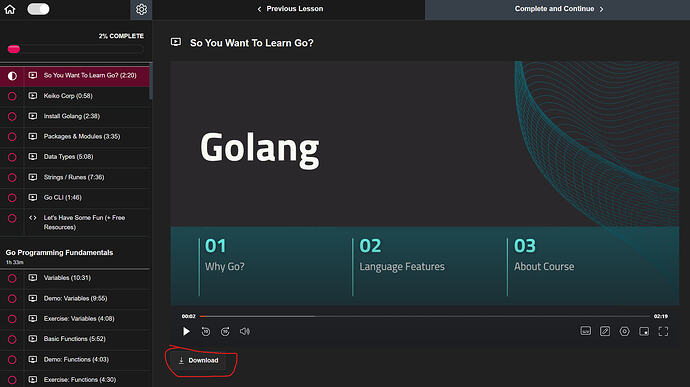Image resolution: width=690 pixels, height=387 pixels.
Task: Click Complete and Continue
Action: [x=558, y=9]
